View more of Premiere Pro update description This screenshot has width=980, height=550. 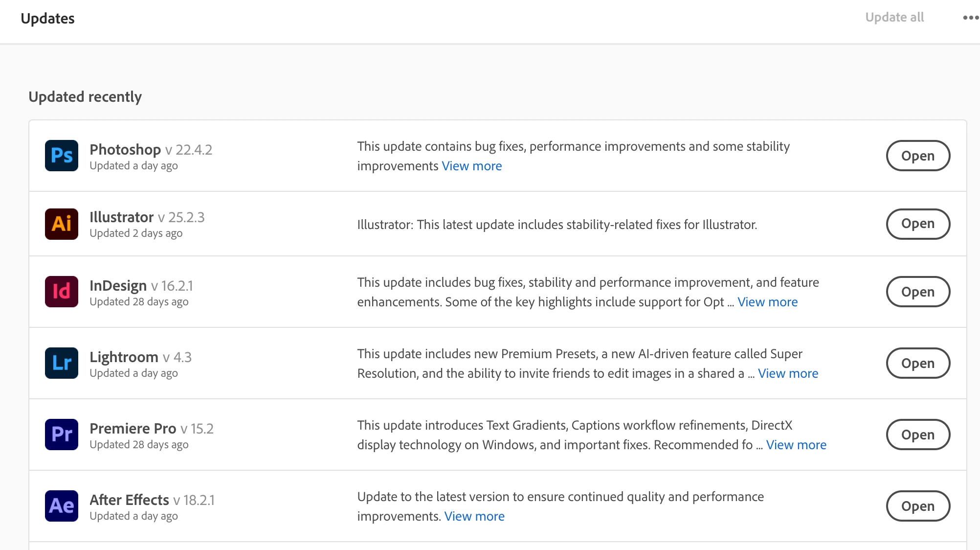click(x=796, y=445)
